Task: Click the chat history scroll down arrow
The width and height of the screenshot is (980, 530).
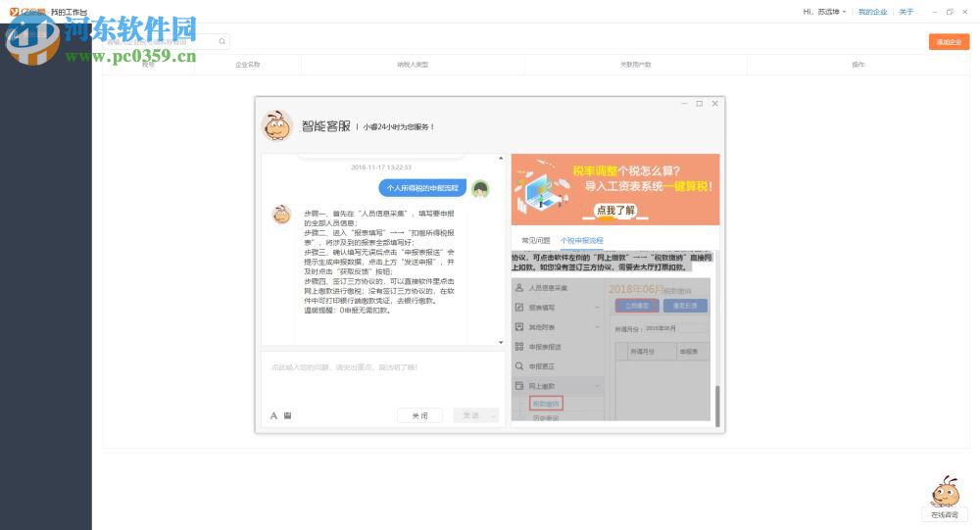Action: point(501,342)
